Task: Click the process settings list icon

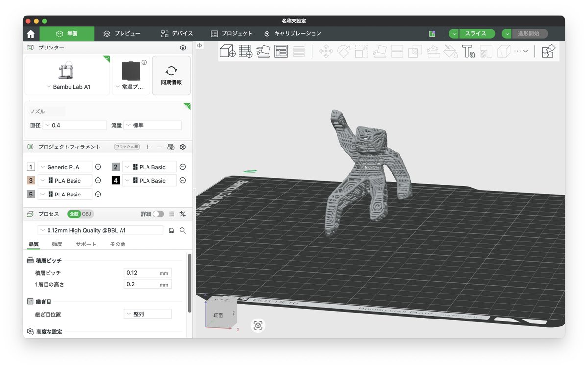Action: tap(171, 214)
